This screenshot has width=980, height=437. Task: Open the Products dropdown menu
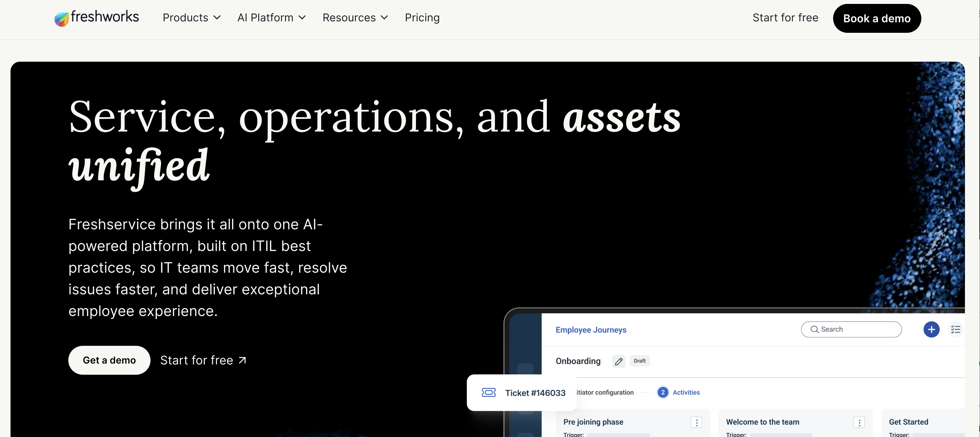[191, 17]
